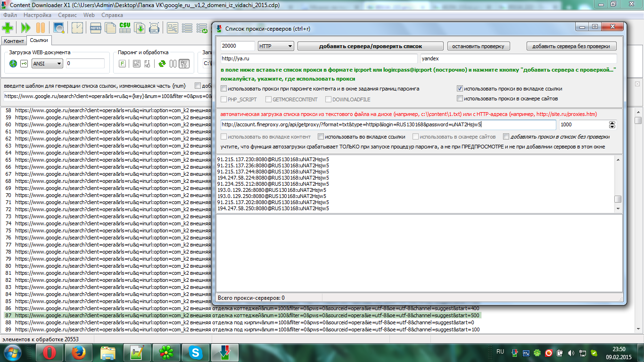Switch to the Ссылки tab

(39, 41)
